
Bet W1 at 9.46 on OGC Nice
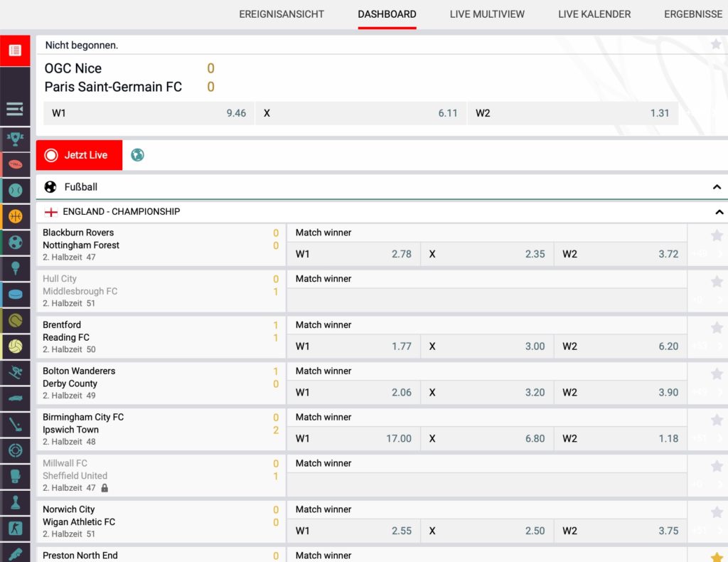click(149, 113)
